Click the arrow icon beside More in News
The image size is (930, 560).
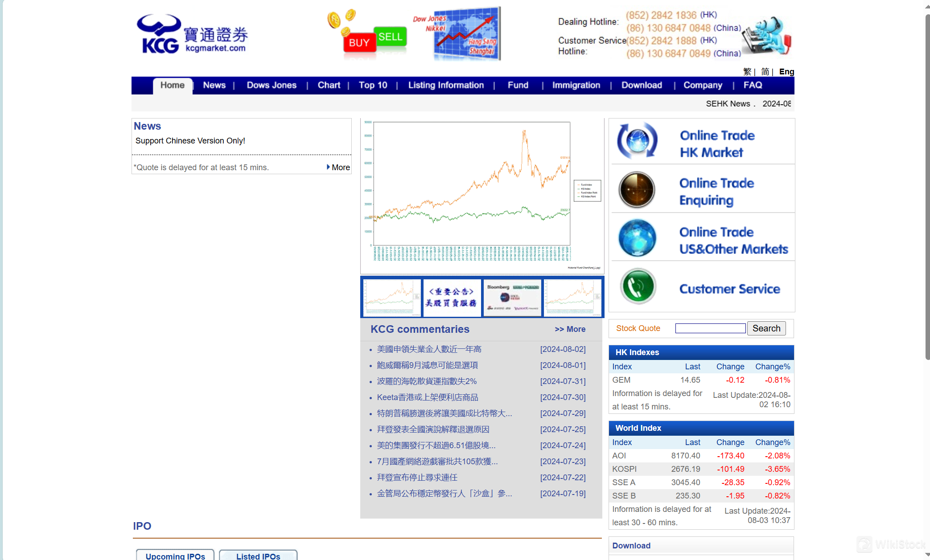pyautogui.click(x=328, y=167)
